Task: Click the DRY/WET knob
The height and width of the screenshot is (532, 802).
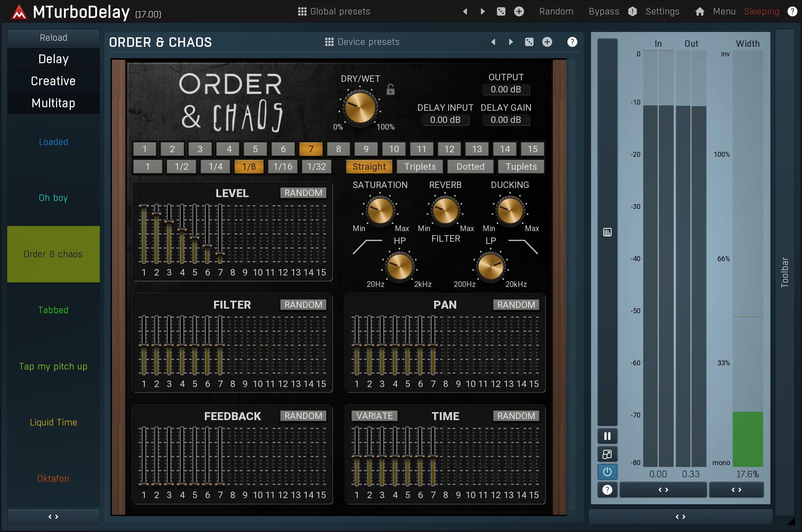Action: coord(359,107)
